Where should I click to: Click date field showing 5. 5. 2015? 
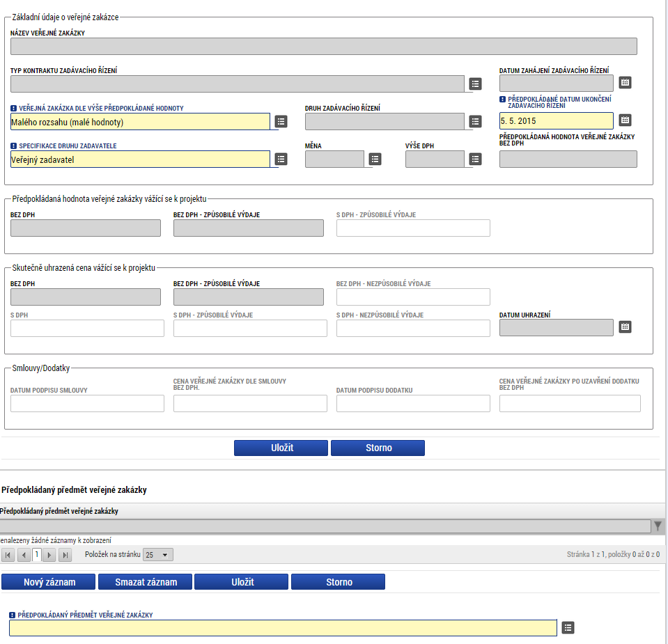pos(557,120)
